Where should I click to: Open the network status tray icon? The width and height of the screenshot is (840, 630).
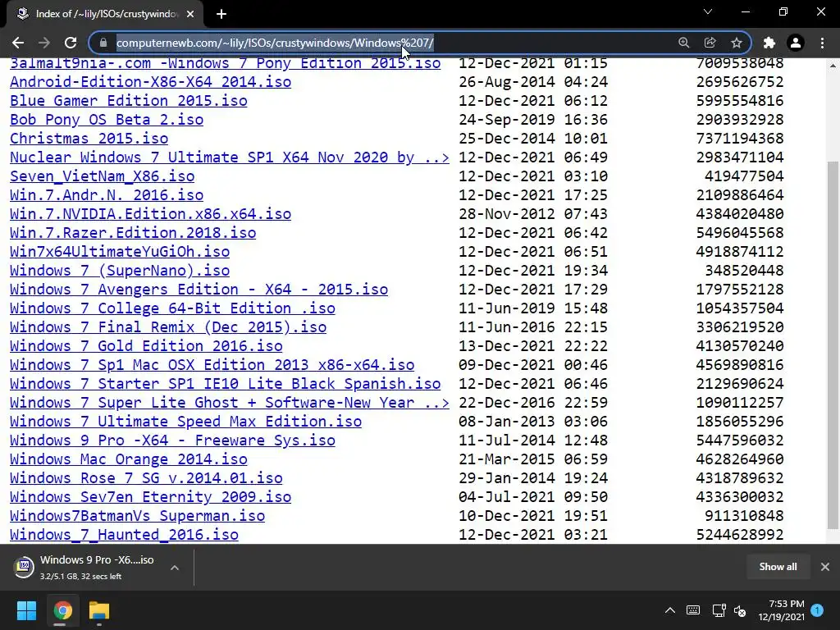[x=719, y=610]
